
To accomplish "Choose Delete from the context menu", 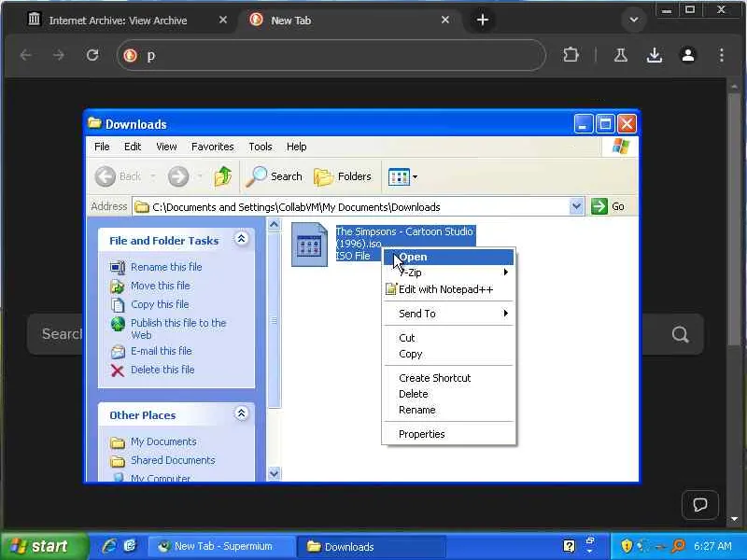I will 449,394.
